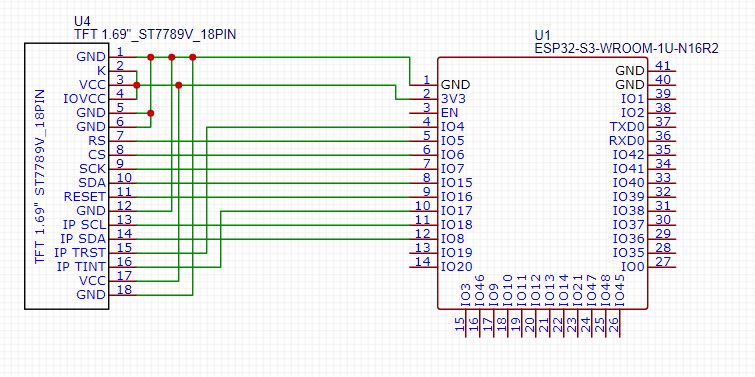Image resolution: width=755 pixels, height=377 pixels.
Task: Click the IO35 pin label on U1
Action: click(628, 252)
